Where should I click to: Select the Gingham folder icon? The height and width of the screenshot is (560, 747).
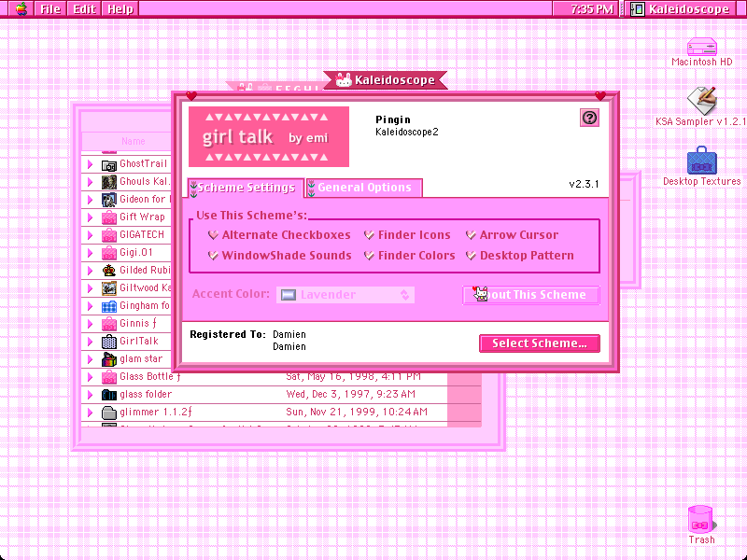[109, 306]
